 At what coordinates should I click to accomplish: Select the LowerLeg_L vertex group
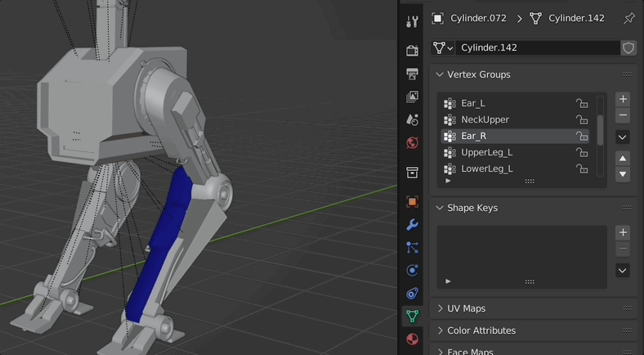point(515,169)
